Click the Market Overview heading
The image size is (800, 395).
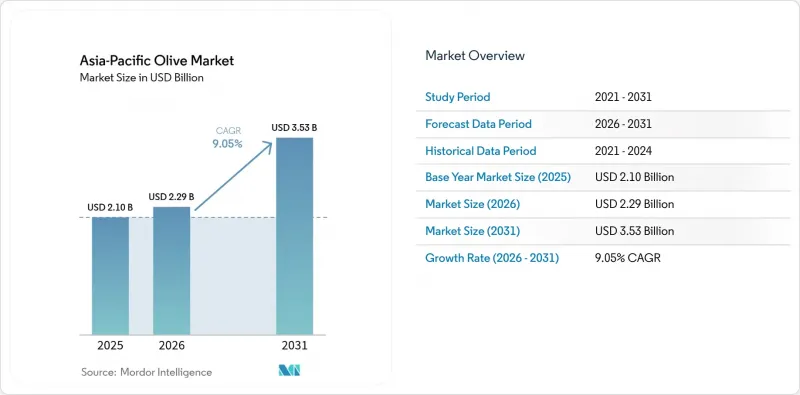[475, 56]
